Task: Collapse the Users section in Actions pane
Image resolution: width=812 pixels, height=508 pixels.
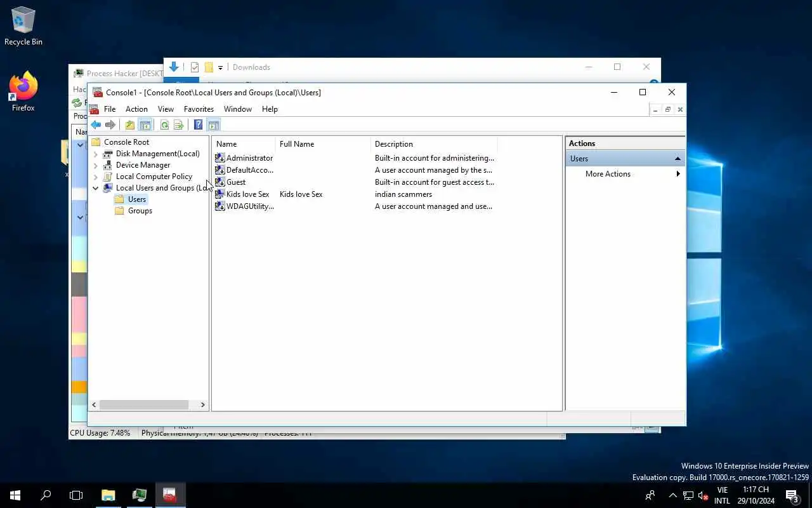Action: (x=678, y=159)
